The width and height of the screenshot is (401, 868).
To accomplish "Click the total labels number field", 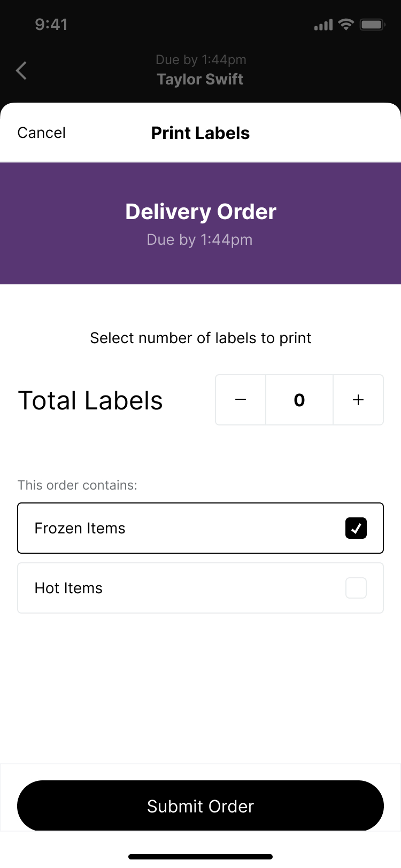I will (299, 400).
